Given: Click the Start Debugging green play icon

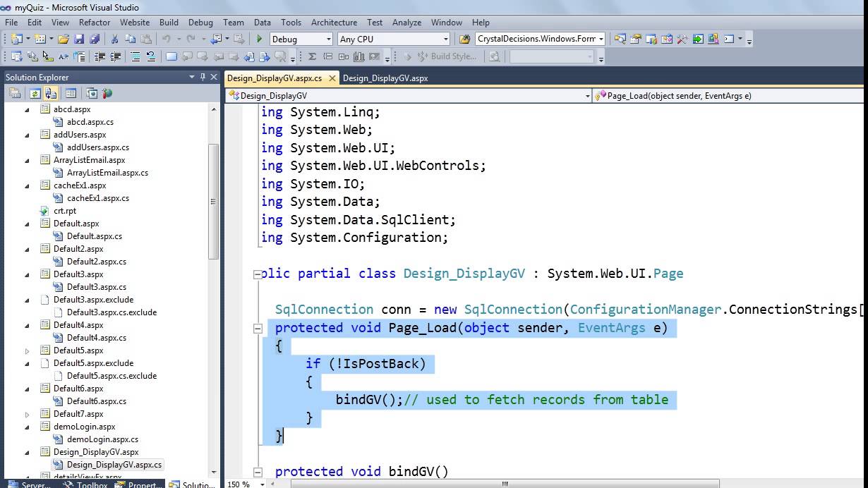Looking at the screenshot, I should 260,39.
